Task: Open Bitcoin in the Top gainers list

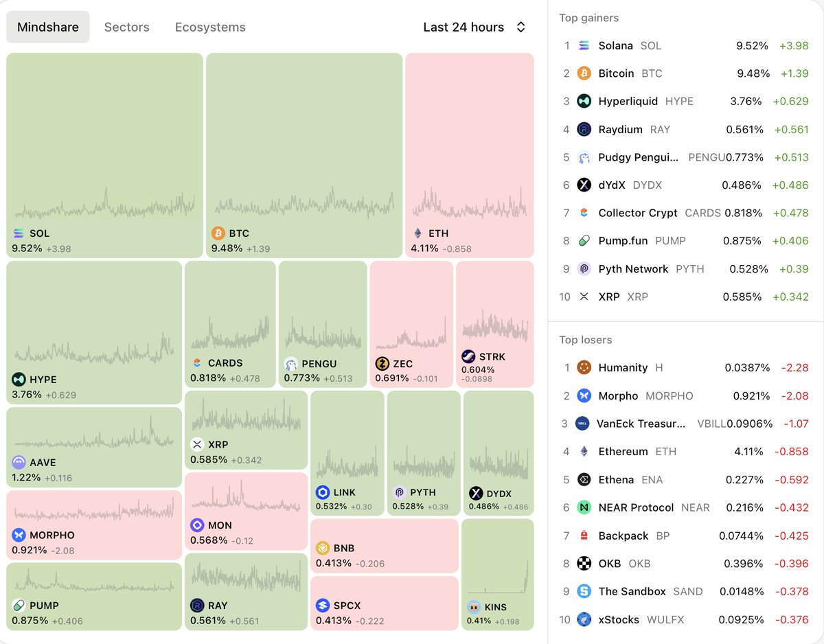Action: [x=685, y=73]
